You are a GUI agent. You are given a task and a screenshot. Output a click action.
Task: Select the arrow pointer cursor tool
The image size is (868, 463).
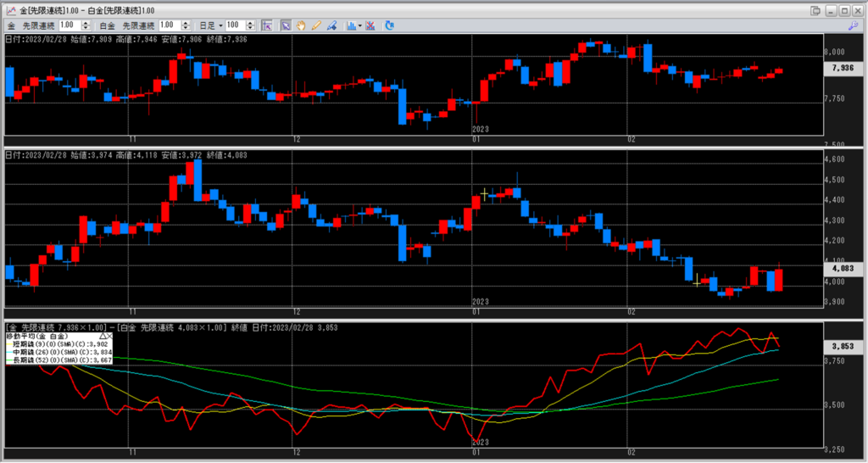(286, 25)
